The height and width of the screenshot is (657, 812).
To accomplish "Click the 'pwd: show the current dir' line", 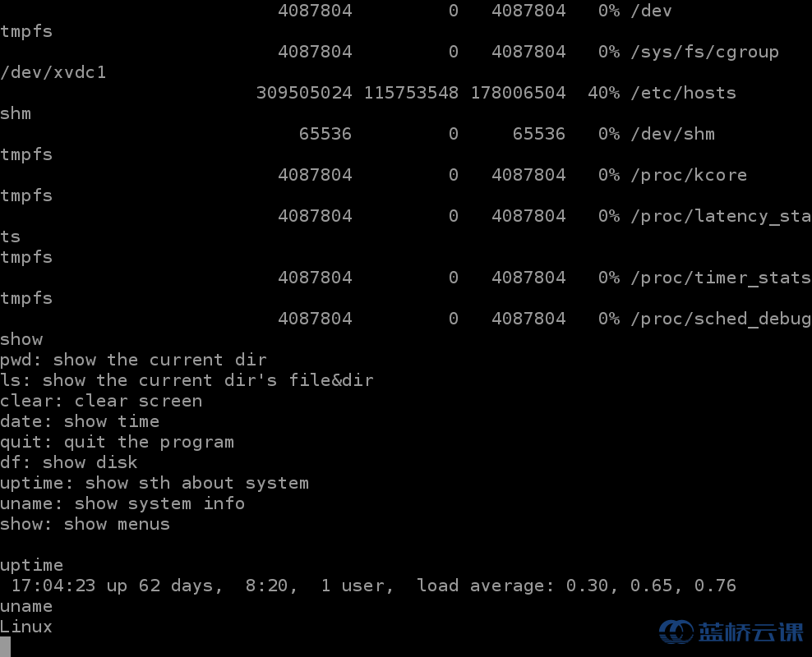I will point(133,360).
